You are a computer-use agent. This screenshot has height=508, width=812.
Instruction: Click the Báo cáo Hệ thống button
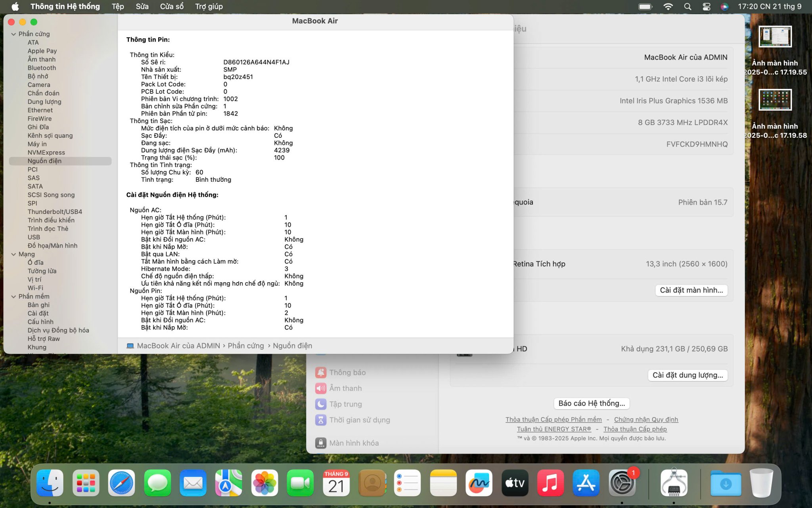point(591,403)
